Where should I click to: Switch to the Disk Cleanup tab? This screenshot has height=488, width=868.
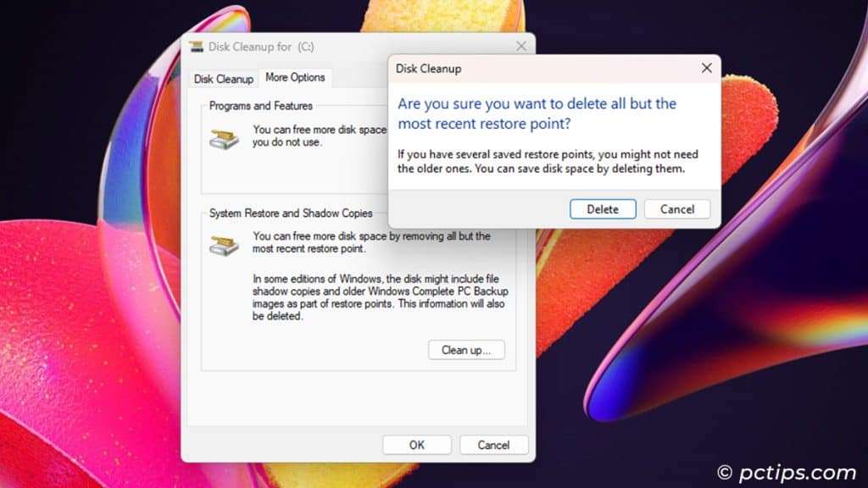(224, 79)
